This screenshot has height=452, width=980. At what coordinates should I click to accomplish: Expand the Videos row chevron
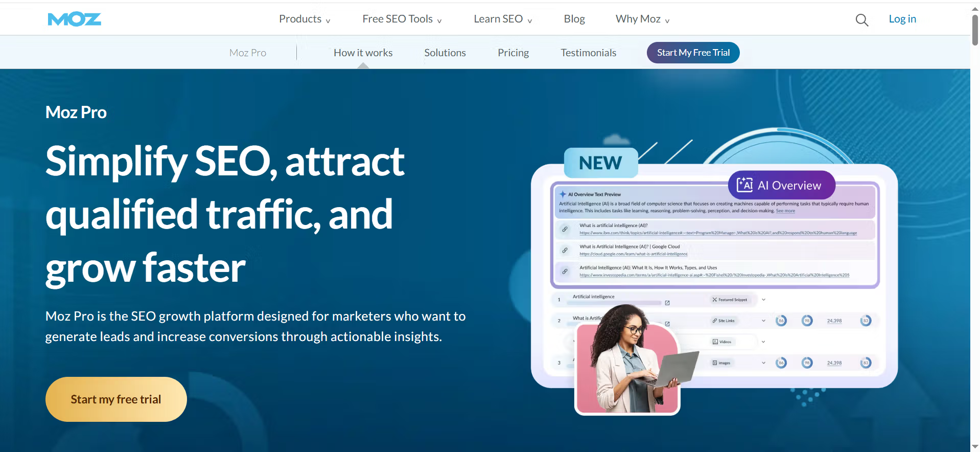763,342
